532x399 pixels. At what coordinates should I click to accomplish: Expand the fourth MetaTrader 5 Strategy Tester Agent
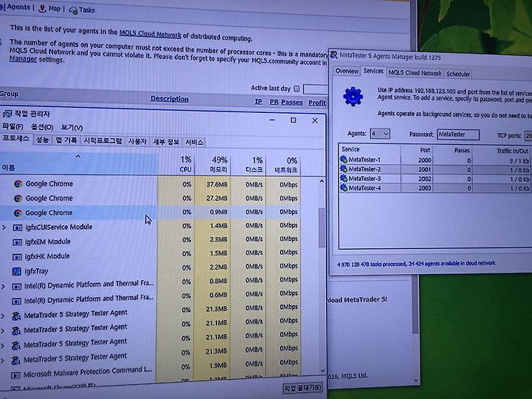tap(3, 361)
